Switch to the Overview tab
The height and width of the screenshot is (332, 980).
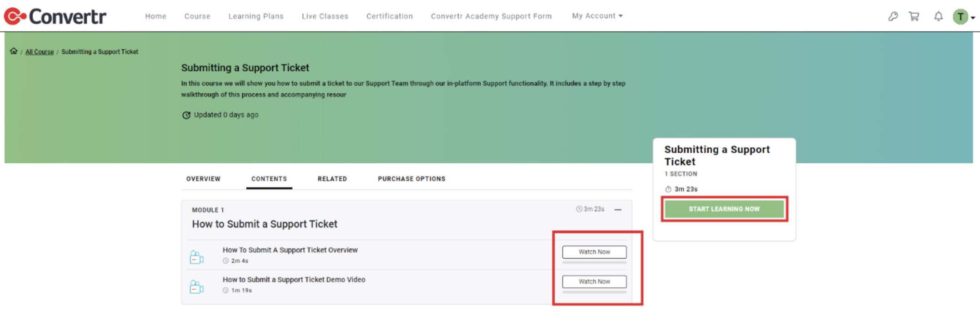(x=203, y=179)
